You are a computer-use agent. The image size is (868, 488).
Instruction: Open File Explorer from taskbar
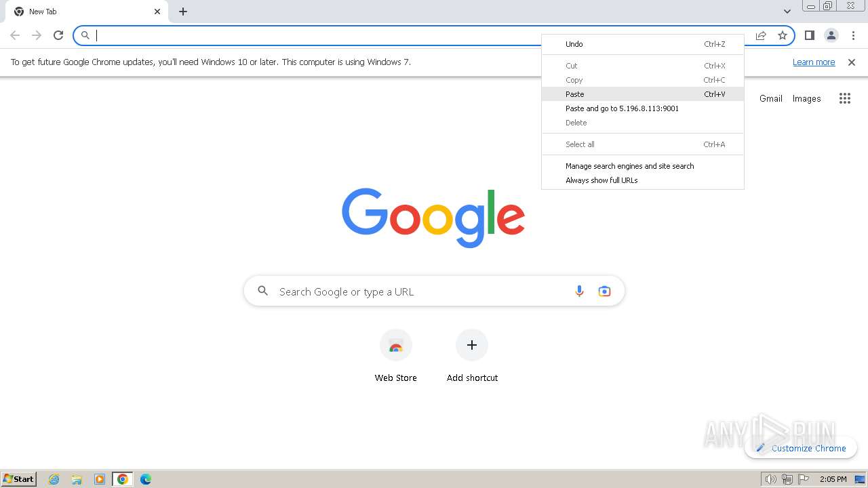[77, 479]
